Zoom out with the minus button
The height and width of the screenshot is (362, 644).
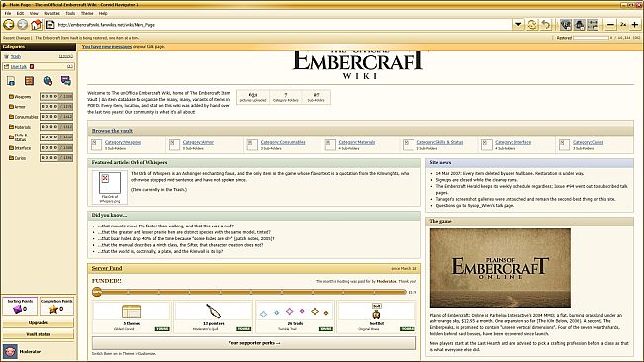point(610,25)
